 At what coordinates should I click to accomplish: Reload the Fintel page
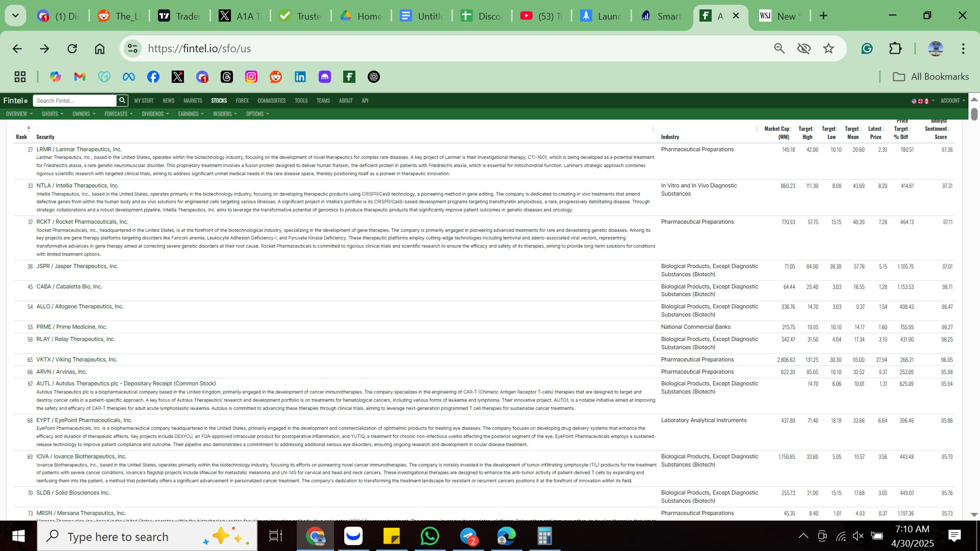72,49
